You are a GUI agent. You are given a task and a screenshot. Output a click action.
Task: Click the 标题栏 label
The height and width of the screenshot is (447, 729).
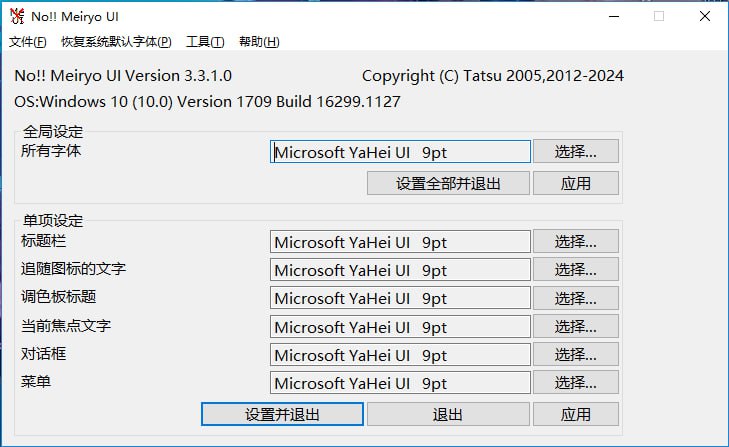[43, 240]
